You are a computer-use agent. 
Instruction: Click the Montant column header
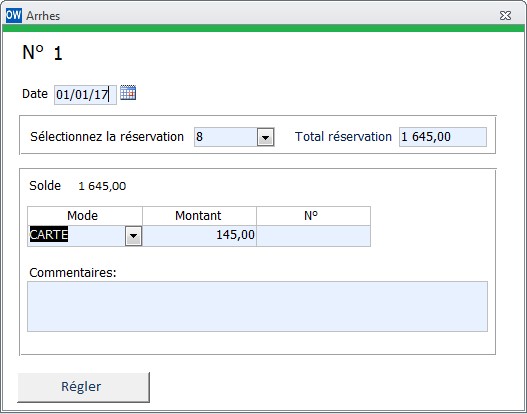click(x=199, y=216)
